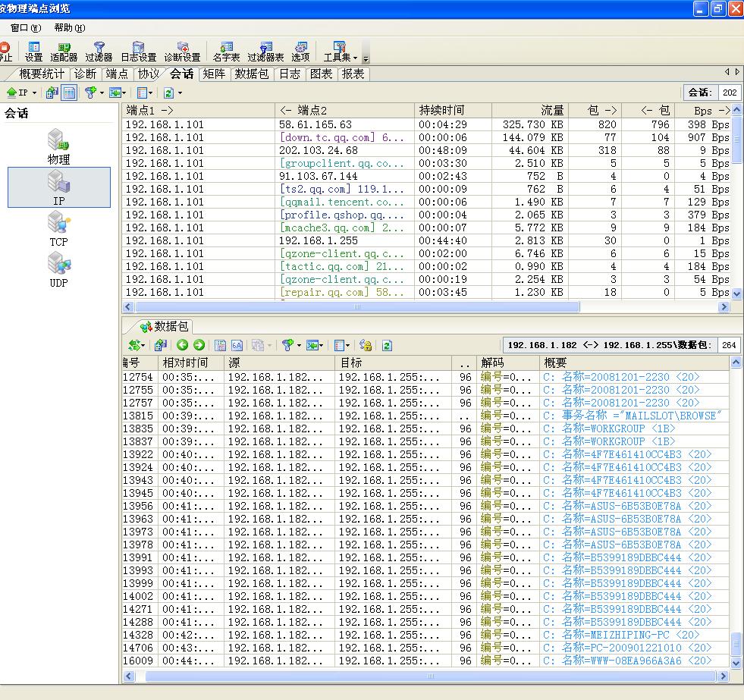
Task: Expand the refresh dropdown in conversation toolbar
Action: 180,93
